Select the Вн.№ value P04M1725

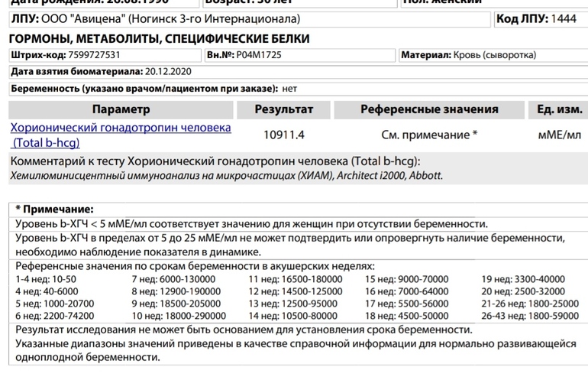click(x=260, y=55)
